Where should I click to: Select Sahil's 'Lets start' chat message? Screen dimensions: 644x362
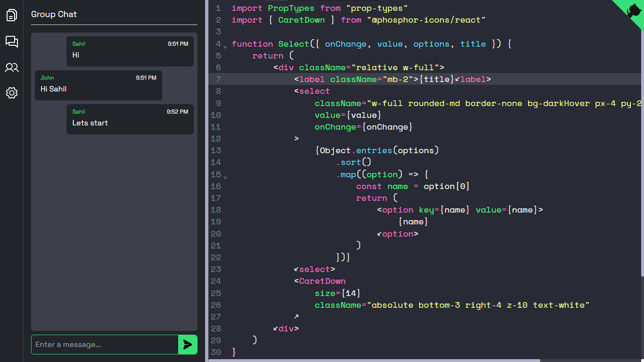pos(130,119)
